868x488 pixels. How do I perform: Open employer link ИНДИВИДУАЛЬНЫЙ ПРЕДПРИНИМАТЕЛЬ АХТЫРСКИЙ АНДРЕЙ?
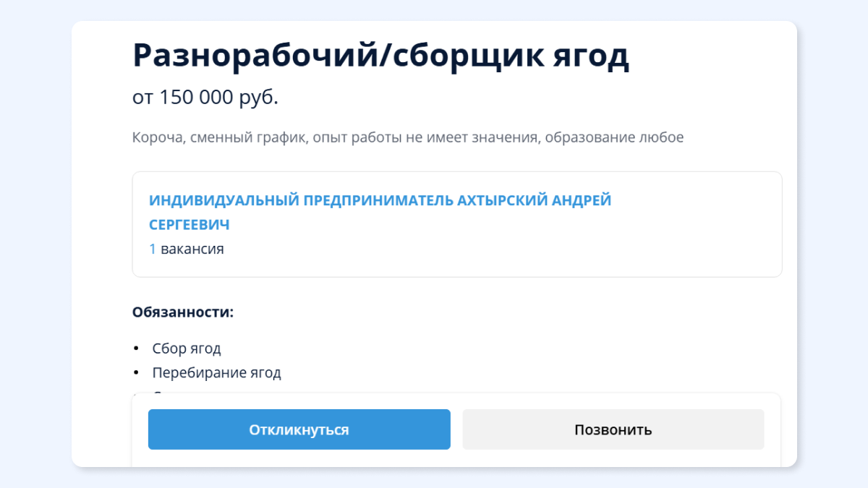pyautogui.click(x=380, y=200)
